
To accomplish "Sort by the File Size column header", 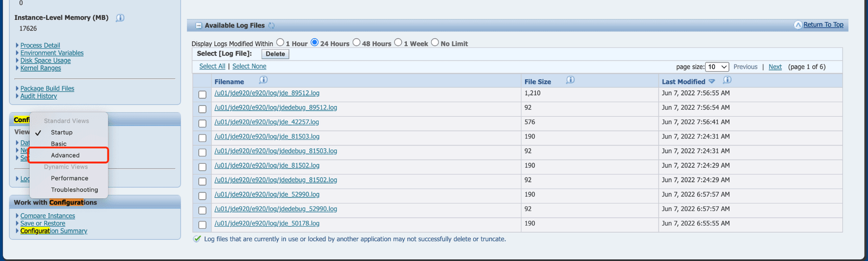I will click(538, 82).
